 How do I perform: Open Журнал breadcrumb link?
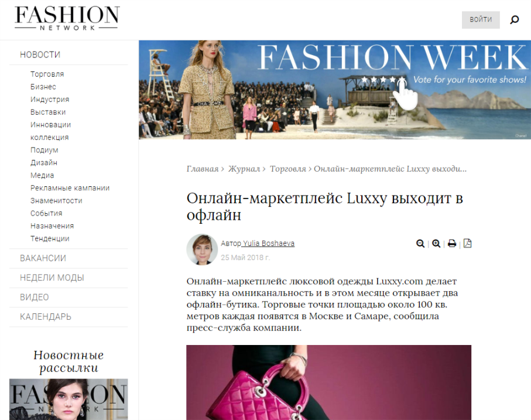click(244, 169)
